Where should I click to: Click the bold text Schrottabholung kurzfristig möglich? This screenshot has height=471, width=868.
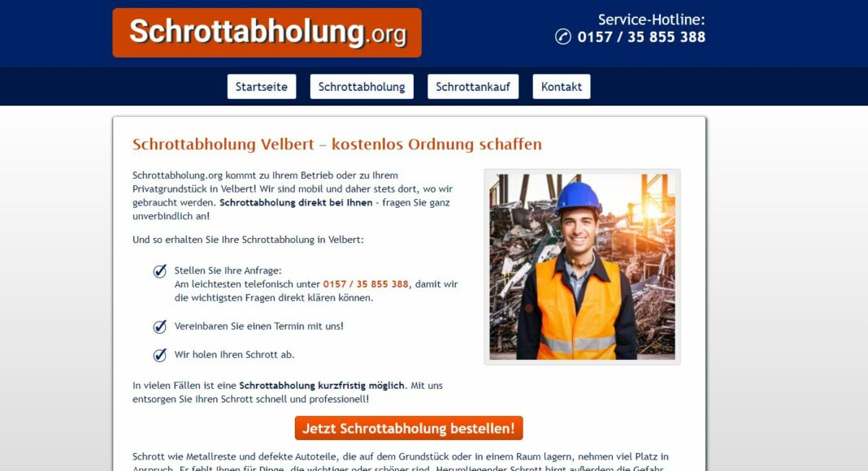click(x=322, y=385)
